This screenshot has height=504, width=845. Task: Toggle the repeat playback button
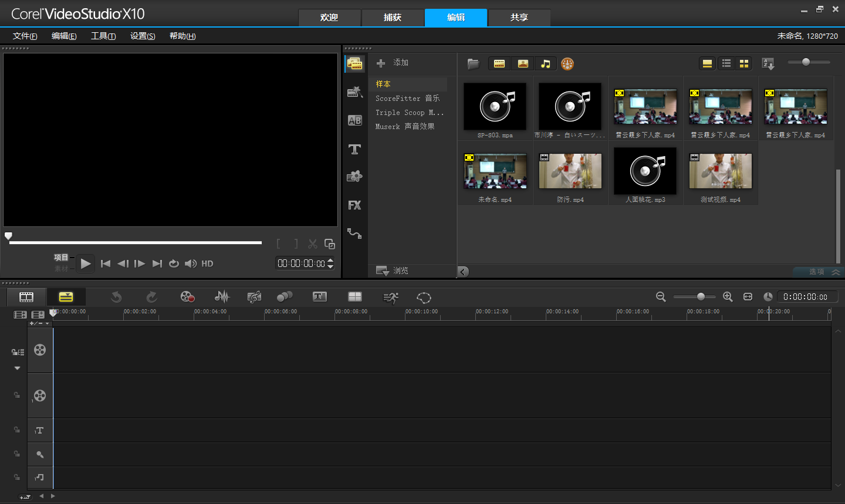point(174,263)
